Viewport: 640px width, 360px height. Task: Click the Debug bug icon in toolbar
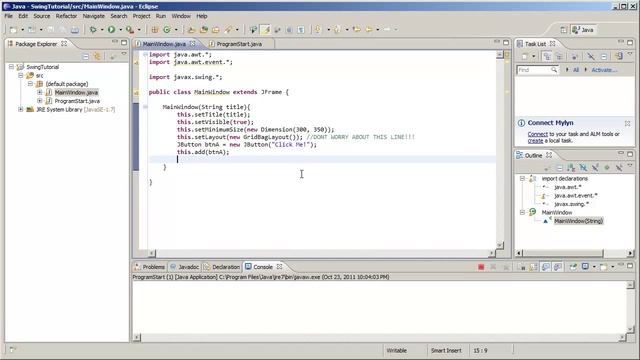pyautogui.click(x=93, y=29)
